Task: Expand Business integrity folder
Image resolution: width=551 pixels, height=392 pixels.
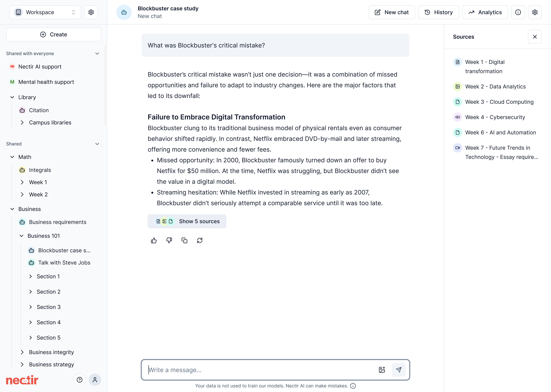Action: coord(22,352)
